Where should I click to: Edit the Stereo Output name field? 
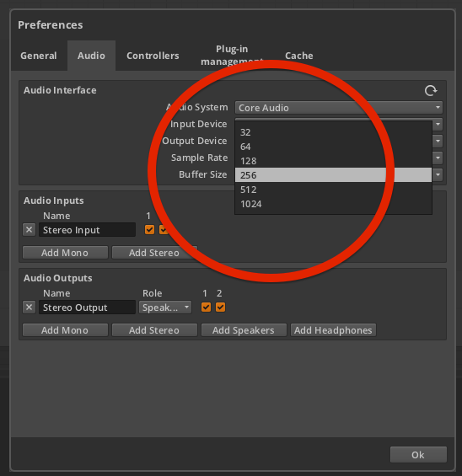click(87, 308)
